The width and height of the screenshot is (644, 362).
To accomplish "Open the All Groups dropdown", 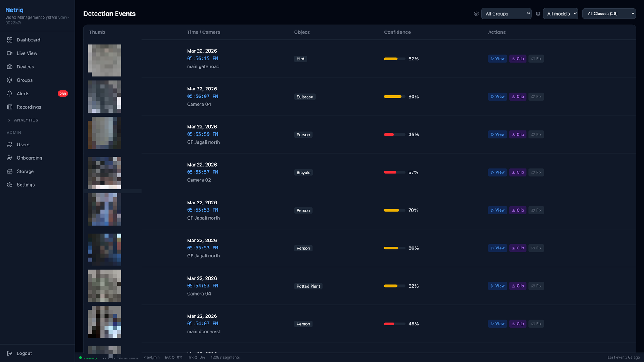I will [x=506, y=14].
